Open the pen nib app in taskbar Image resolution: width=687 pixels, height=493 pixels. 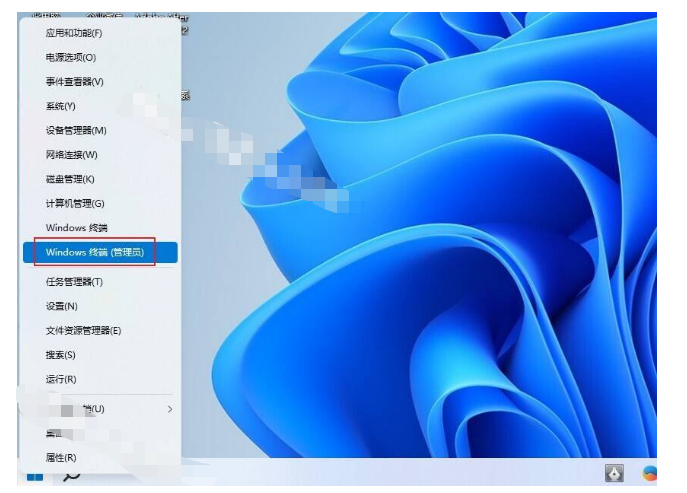(x=615, y=473)
